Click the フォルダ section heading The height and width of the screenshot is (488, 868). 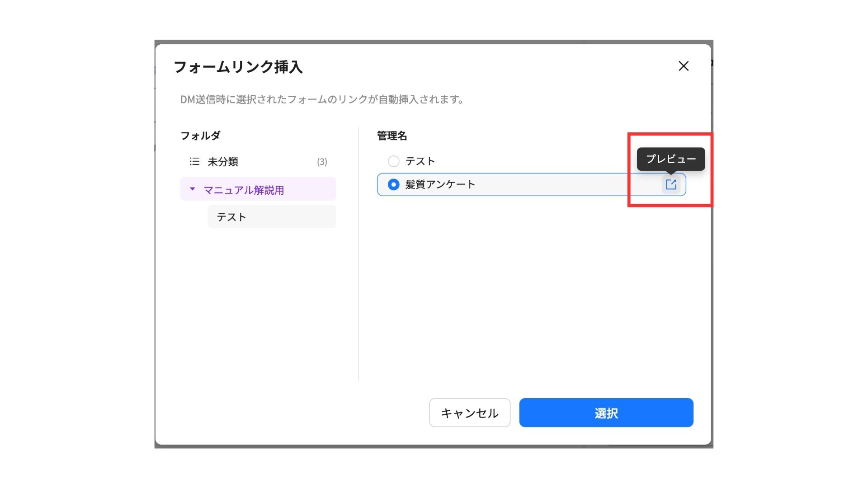click(200, 136)
